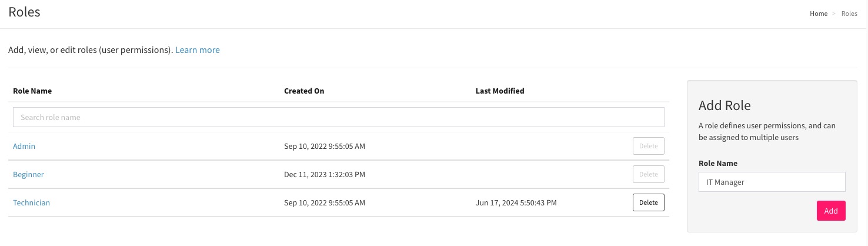Click the Created On column header

point(304,91)
